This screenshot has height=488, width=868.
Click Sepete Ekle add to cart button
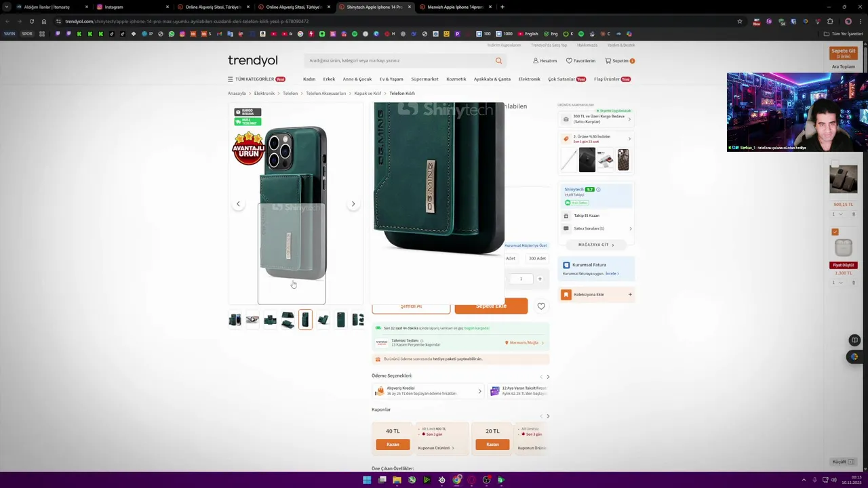tap(491, 306)
